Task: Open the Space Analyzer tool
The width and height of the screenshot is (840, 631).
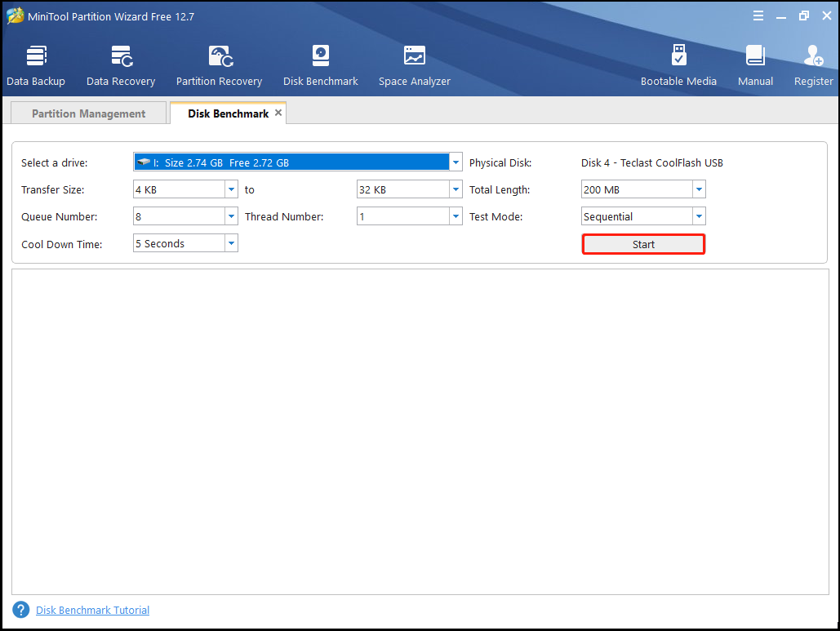Action: click(414, 66)
